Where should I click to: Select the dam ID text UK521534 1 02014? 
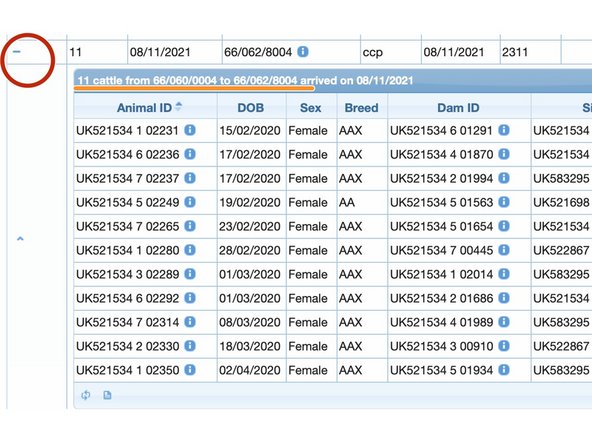[x=441, y=274]
